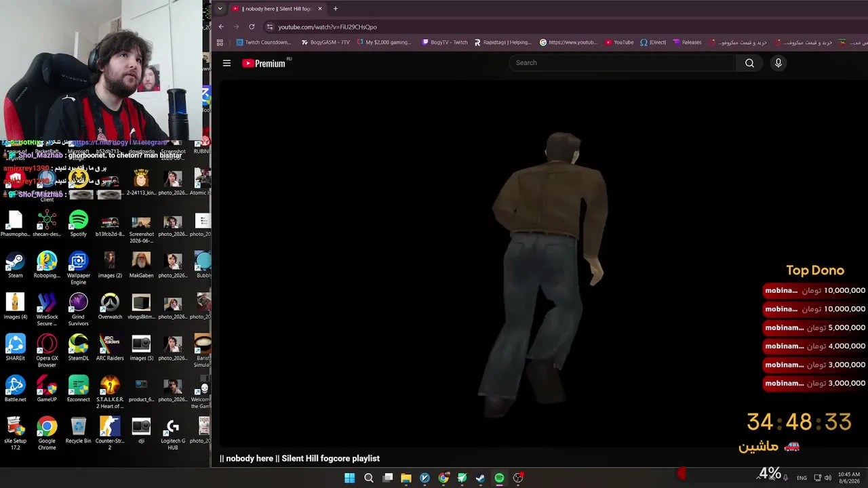The image size is (868, 488).
Task: Select the dji image file
Action: coord(141,431)
